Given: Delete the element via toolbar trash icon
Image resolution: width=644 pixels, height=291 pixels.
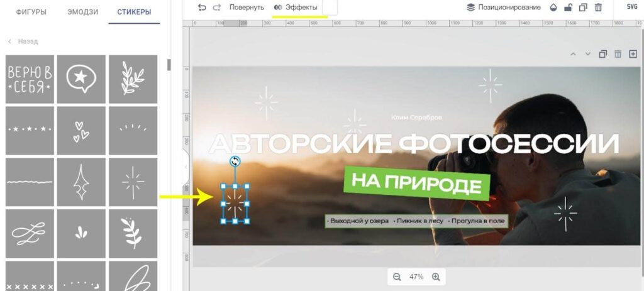Looking at the screenshot, I should tap(599, 8).
